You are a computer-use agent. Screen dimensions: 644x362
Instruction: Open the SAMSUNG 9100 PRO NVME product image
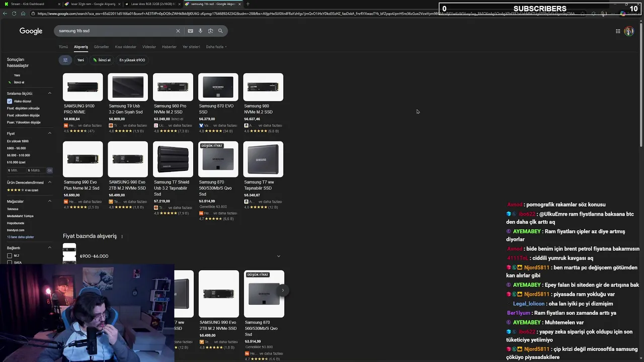tap(83, 87)
